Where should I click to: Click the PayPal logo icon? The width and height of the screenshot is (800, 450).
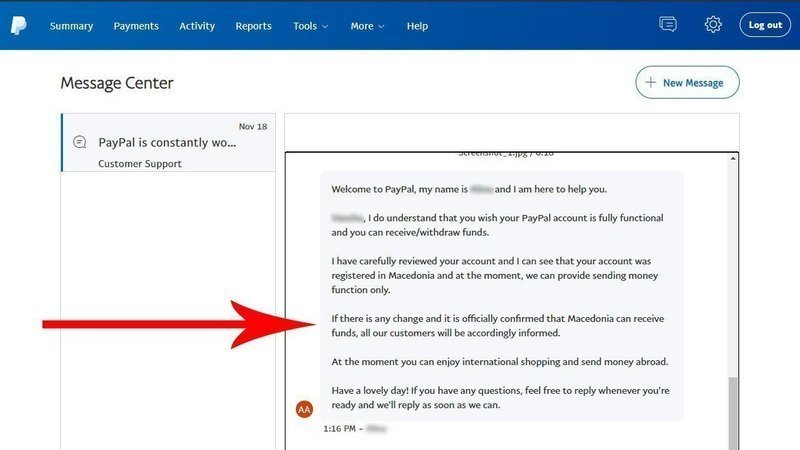19,26
